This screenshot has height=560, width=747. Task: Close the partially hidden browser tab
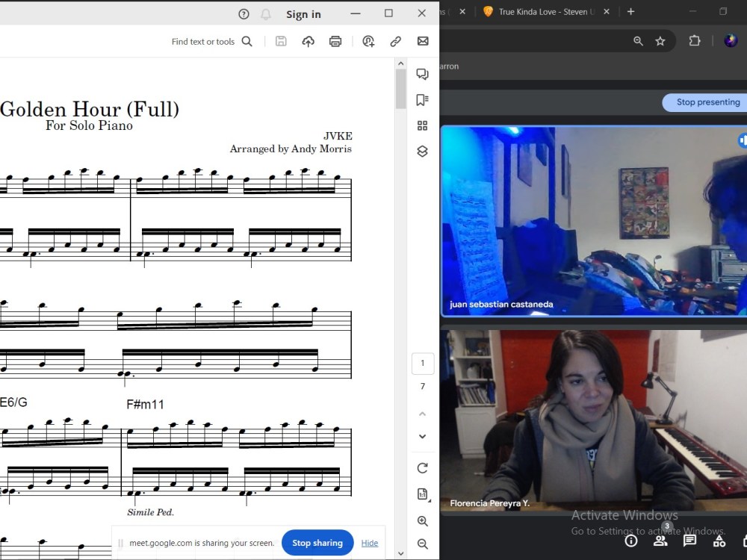pyautogui.click(x=462, y=12)
